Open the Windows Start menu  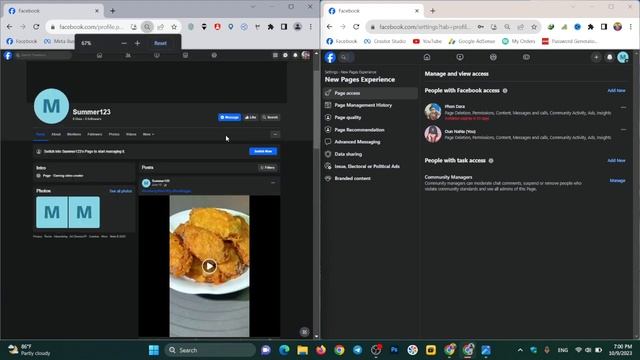154,350
